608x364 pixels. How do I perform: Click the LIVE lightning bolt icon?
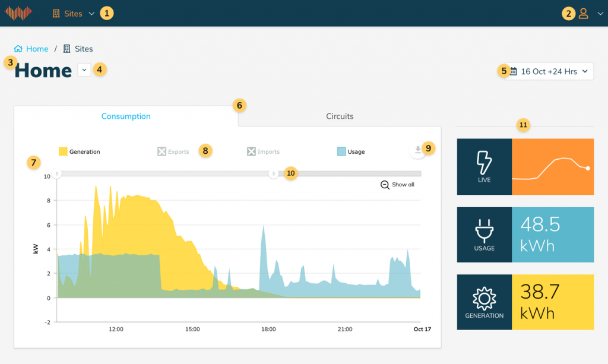[x=484, y=163]
